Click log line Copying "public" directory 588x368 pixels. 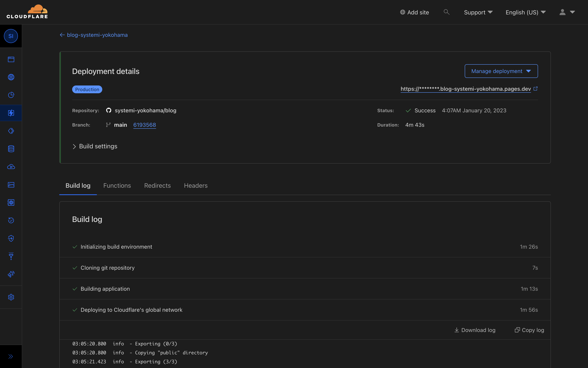[140, 353]
